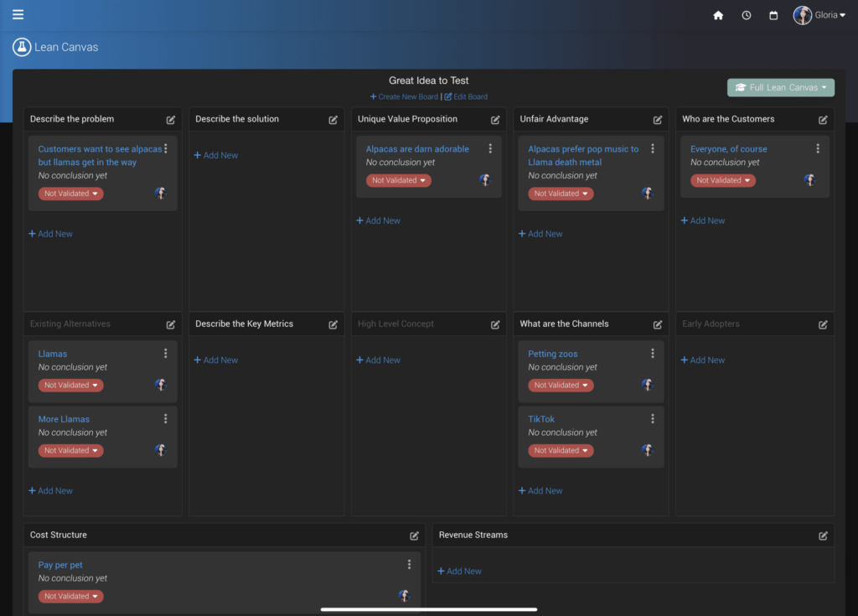Edit the High Level Concept section
The width and height of the screenshot is (858, 616).
coord(495,324)
